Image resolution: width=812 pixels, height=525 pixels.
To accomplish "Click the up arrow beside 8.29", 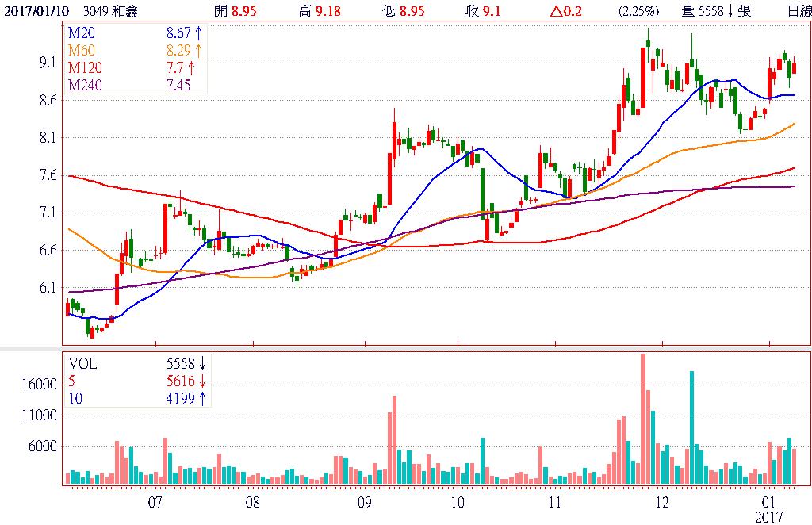I will click(199, 51).
